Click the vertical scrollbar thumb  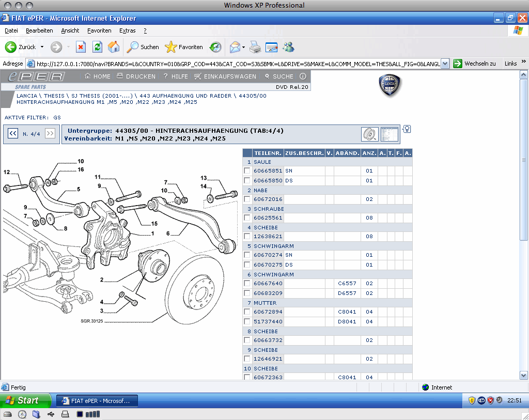pos(523,160)
